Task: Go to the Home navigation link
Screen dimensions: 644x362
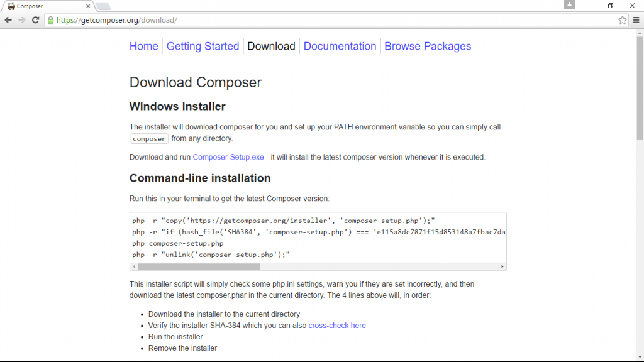Action: click(144, 47)
